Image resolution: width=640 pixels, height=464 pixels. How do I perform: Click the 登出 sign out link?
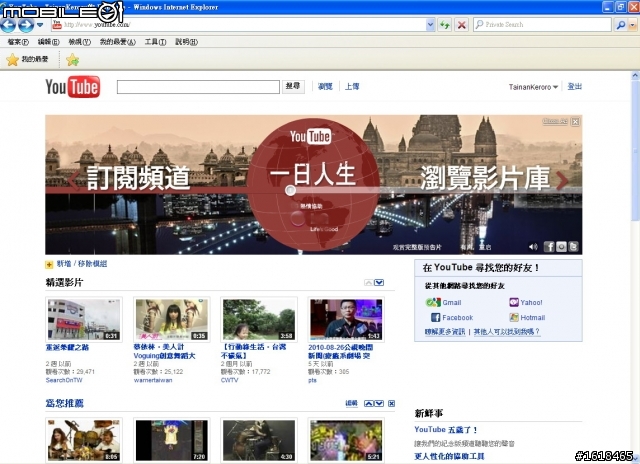pos(575,86)
